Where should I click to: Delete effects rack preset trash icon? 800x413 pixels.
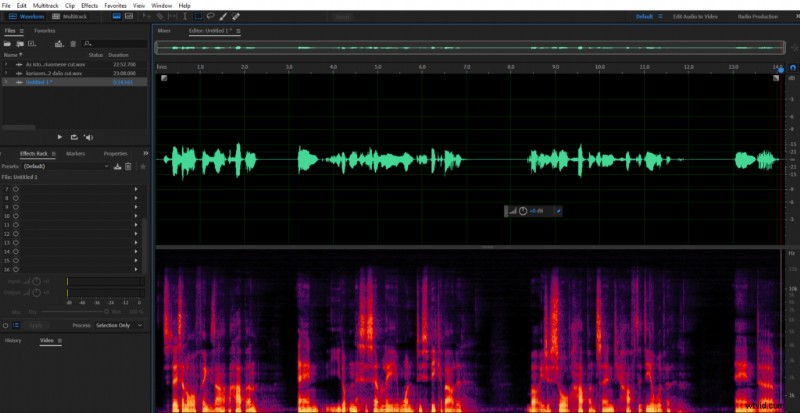129,166
